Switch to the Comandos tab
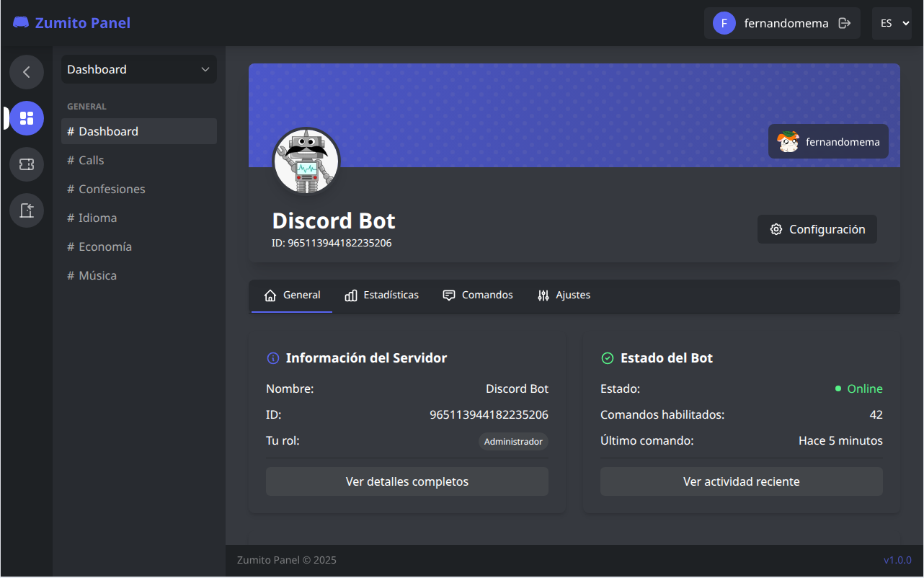This screenshot has height=578, width=924. click(x=478, y=295)
